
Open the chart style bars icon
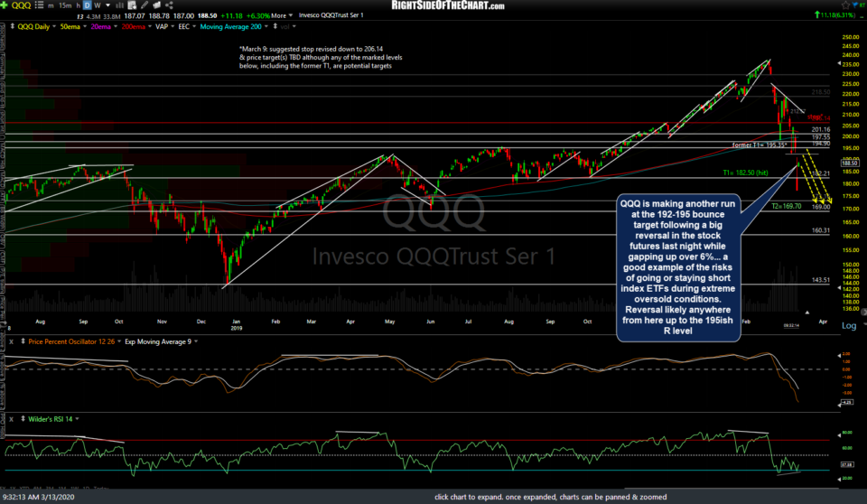click(x=119, y=5)
